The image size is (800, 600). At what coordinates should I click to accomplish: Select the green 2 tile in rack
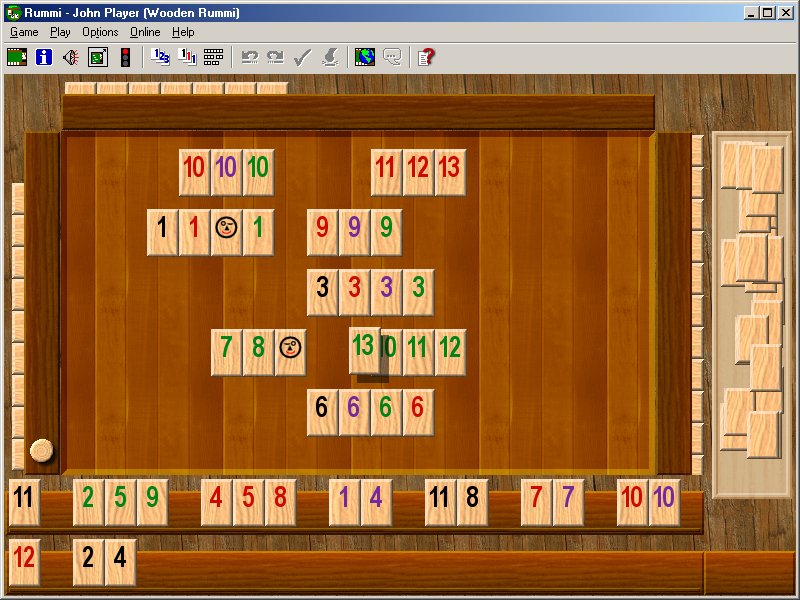click(x=88, y=502)
